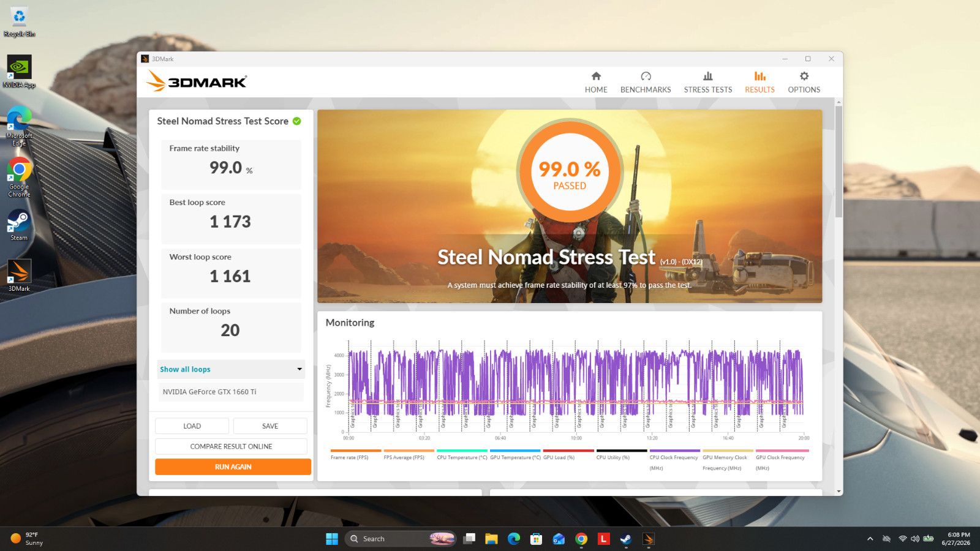This screenshot has width=980, height=551.
Task: Open 3DMark desktop shortcut
Action: [19, 275]
